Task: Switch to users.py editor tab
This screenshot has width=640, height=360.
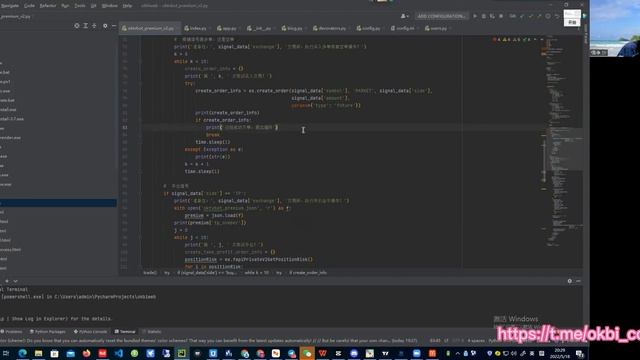Action: (x=437, y=28)
